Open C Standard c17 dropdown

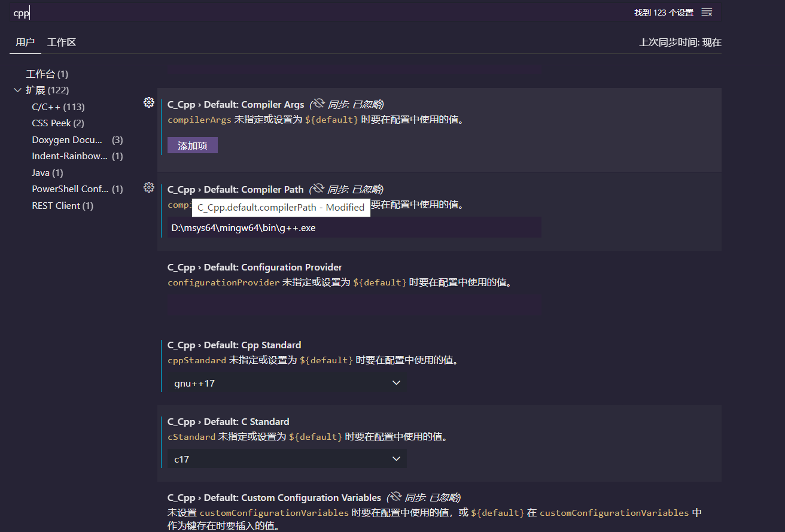287,459
